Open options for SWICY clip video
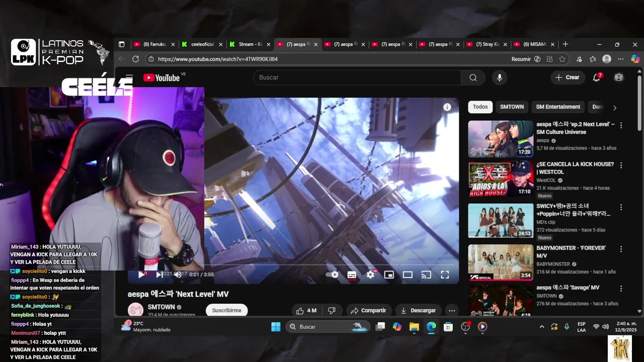This screenshot has height=362, width=644. [x=621, y=207]
